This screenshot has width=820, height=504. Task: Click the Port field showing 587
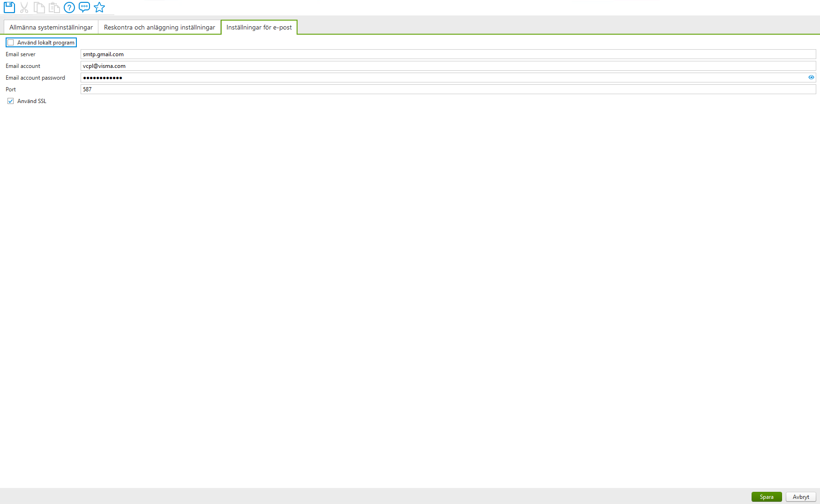click(328, 89)
